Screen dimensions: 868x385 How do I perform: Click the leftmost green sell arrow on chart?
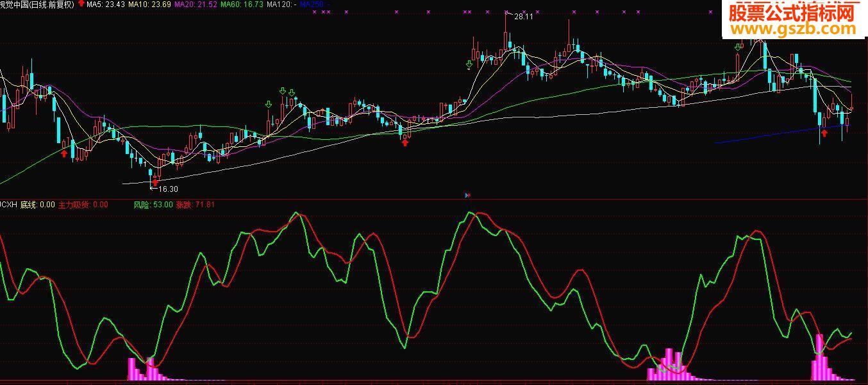click(269, 105)
